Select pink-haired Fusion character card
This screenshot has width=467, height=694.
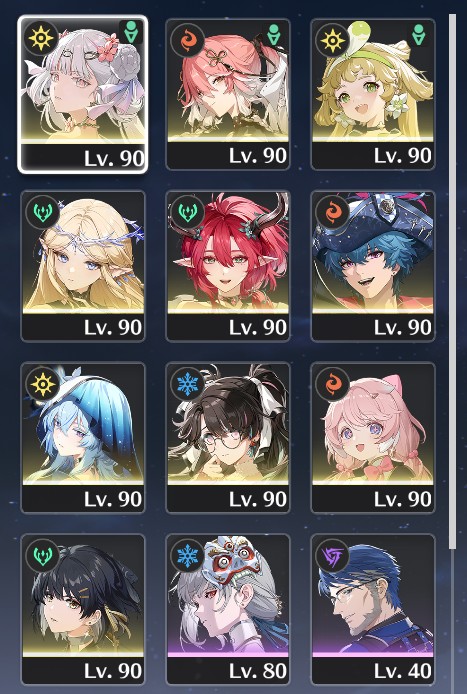[228, 94]
